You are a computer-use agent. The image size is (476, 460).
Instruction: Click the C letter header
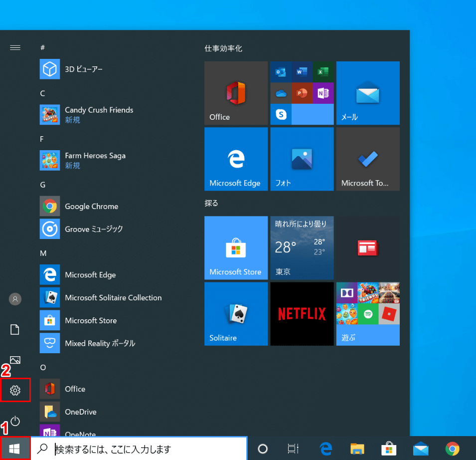tap(42, 93)
